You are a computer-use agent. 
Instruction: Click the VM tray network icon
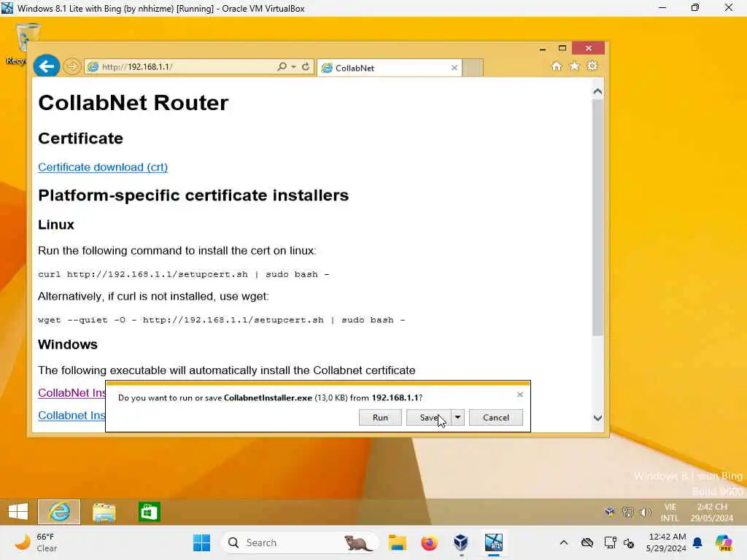pos(627,513)
